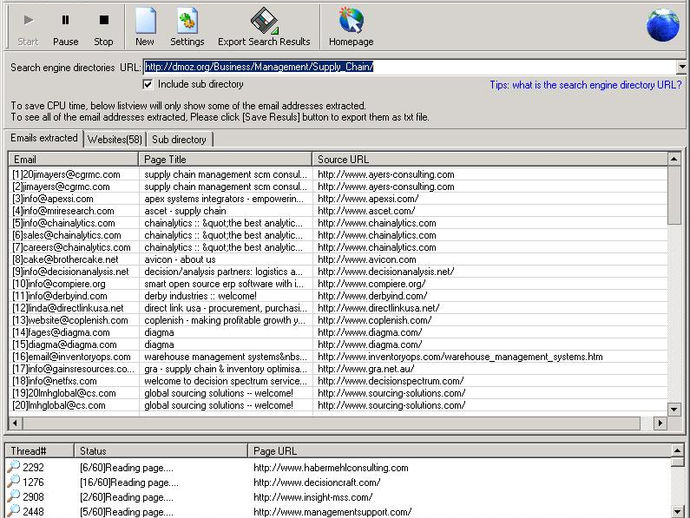This screenshot has height=518, width=690.
Task: Click email list vertical scrollbar thumb
Action: 674,195
